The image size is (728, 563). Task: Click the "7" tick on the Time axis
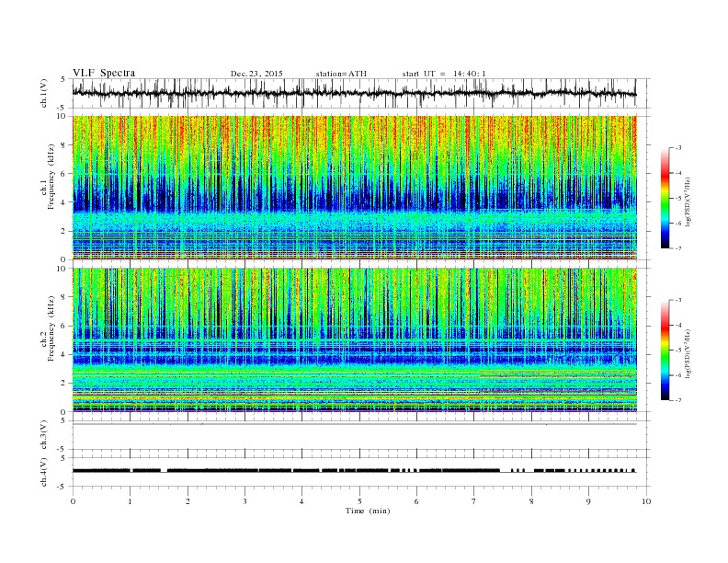click(474, 501)
